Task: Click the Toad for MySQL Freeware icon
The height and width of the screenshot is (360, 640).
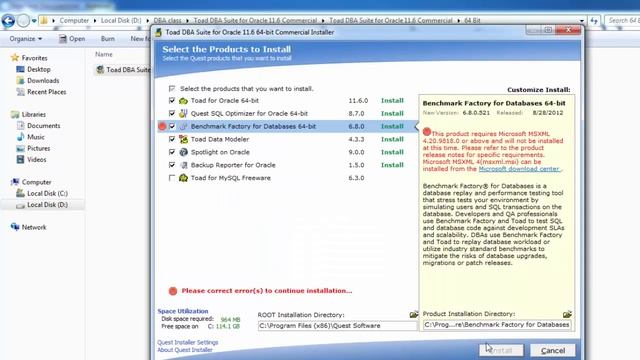Action: click(x=183, y=178)
